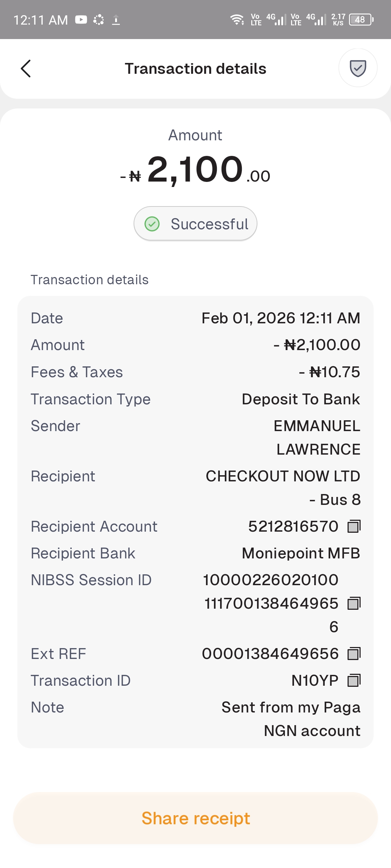Tap the Wi-Fi status bar icon
Image resolution: width=391 pixels, height=868 pixels.
click(237, 20)
